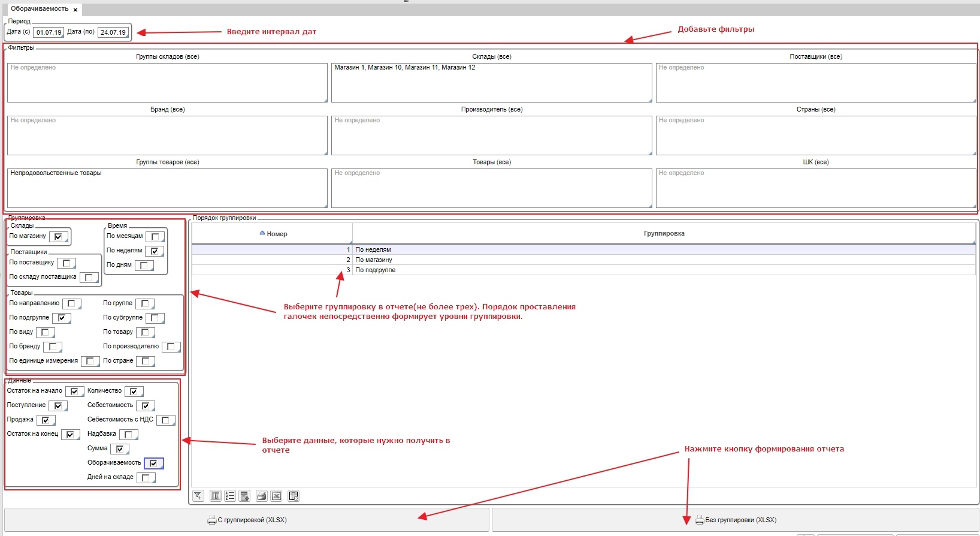Click the Дата (с) date input field
980x536 pixels.
click(49, 32)
